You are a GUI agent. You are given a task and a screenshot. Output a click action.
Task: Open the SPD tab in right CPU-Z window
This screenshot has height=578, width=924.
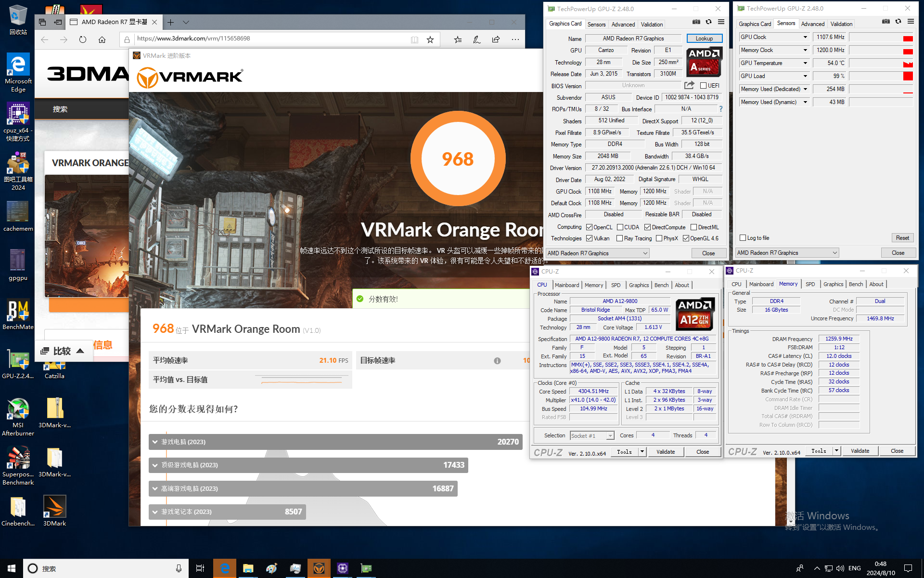(x=810, y=284)
